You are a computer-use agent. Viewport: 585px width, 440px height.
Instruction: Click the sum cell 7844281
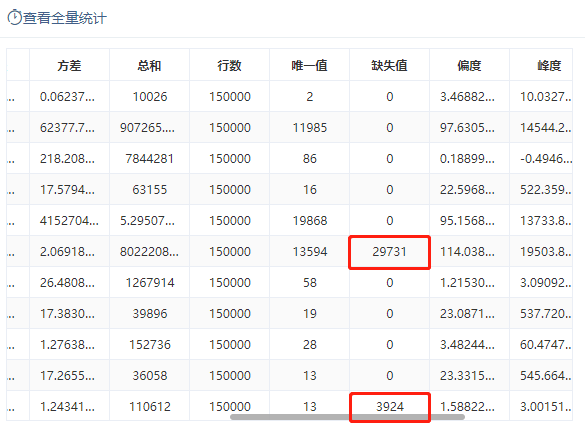[149, 159]
